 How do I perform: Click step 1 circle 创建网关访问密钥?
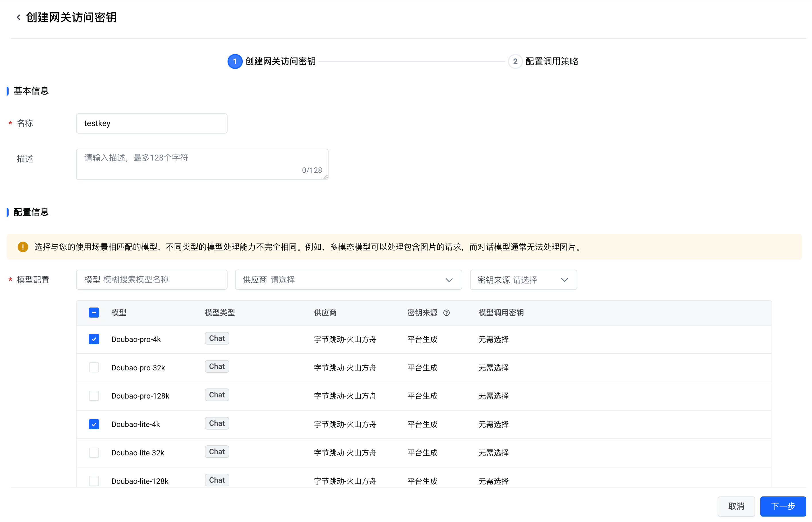235,61
